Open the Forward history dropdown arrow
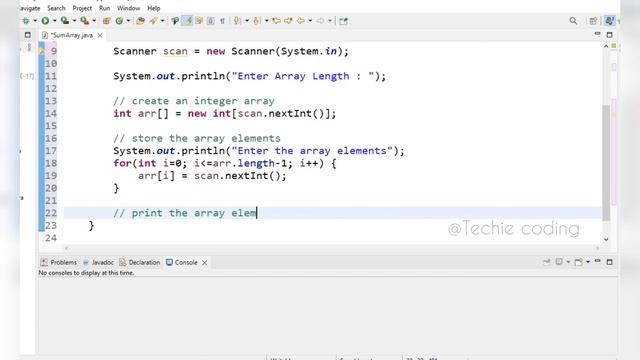The height and width of the screenshot is (360, 640). 330,21
